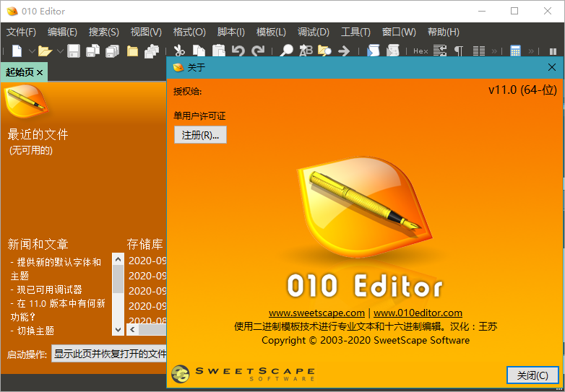Open the Calculator toolbar icon

click(515, 51)
